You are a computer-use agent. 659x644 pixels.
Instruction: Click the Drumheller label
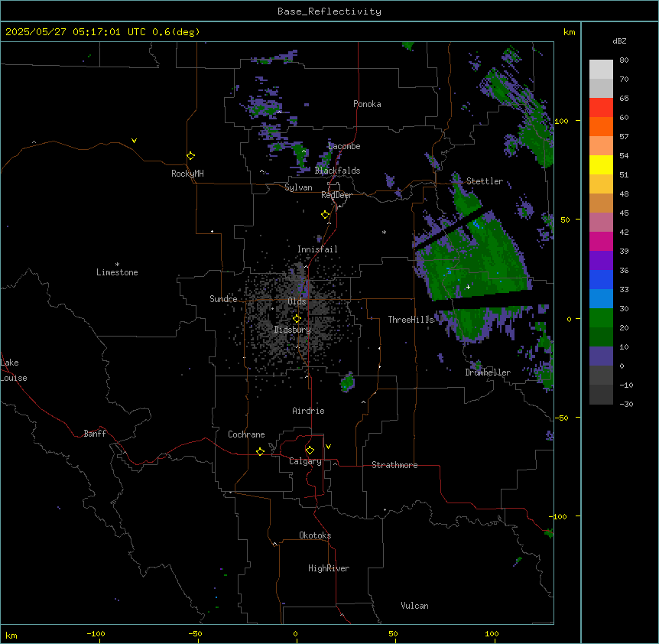tap(488, 372)
